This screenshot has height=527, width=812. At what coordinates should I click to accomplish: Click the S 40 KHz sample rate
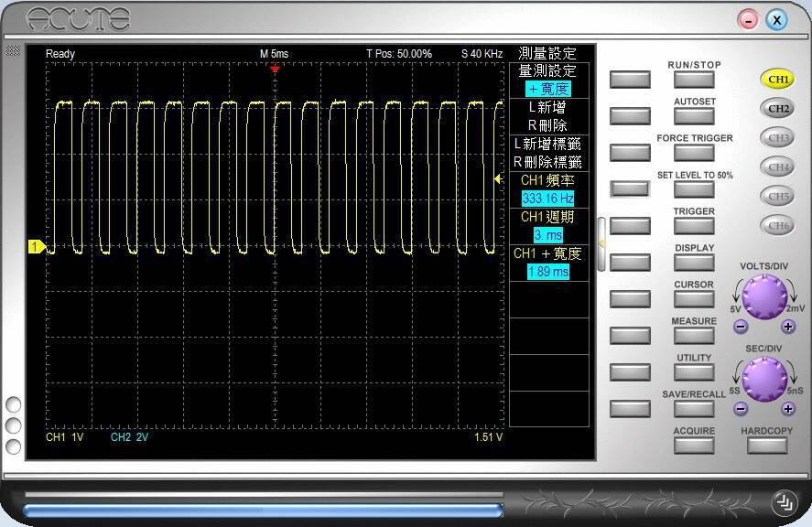[x=482, y=54]
